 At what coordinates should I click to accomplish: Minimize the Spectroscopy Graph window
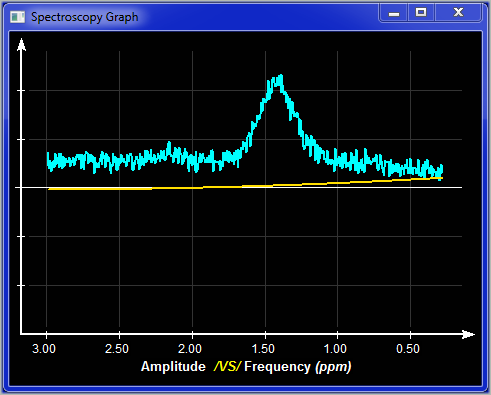(394, 13)
